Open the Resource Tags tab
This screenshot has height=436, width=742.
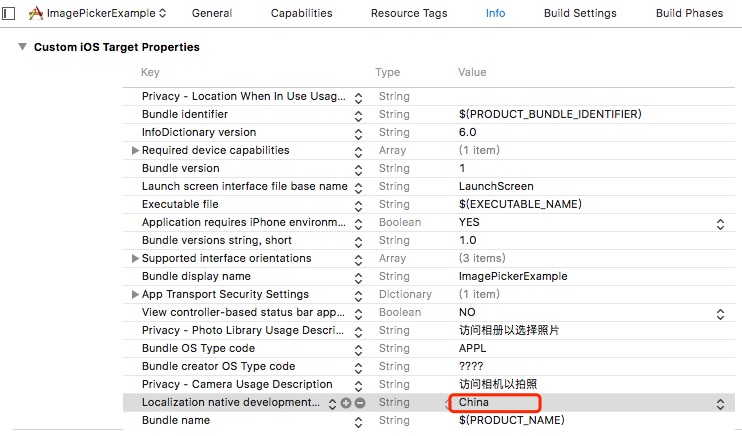coord(409,14)
